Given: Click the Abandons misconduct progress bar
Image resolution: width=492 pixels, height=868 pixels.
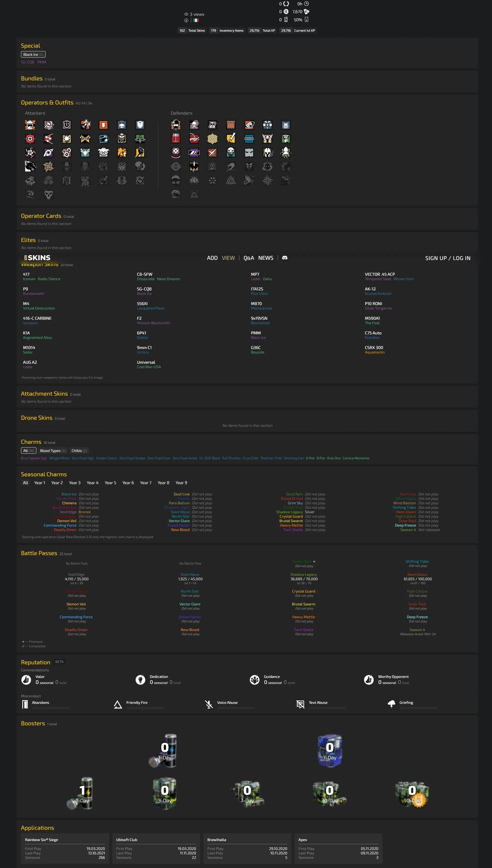Looking at the screenshot, I should 51,707.
